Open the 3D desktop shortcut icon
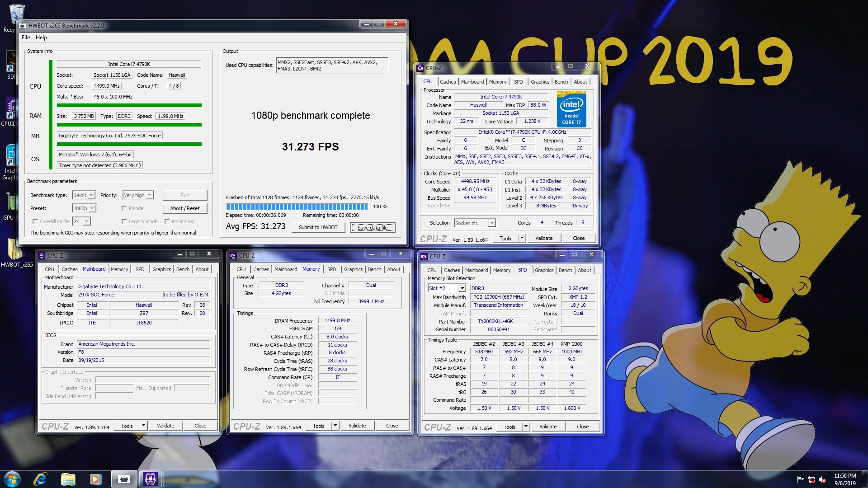The image size is (868, 488). pyautogui.click(x=10, y=65)
